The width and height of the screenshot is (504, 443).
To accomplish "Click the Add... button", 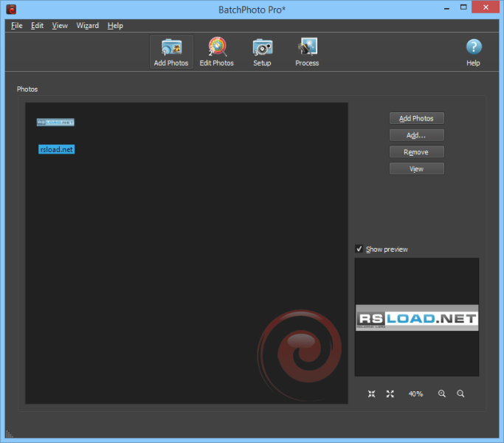I will tap(417, 135).
